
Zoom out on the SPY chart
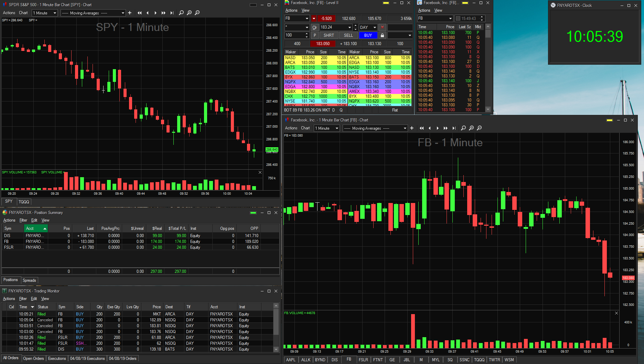point(197,13)
